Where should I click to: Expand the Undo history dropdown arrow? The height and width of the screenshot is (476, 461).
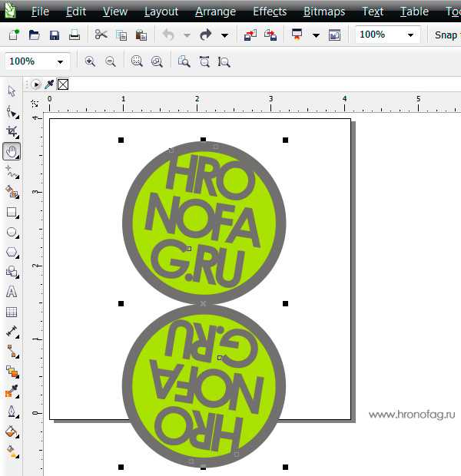tap(187, 35)
